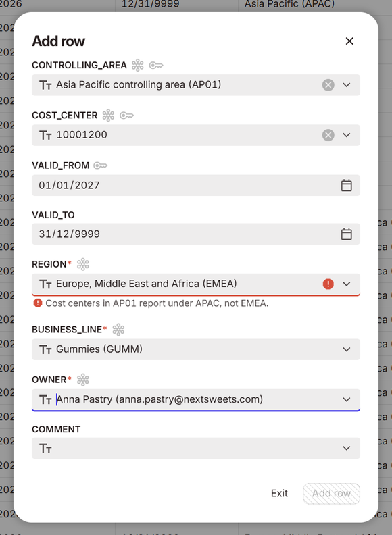The width and height of the screenshot is (392, 535).
Task: Open calendar picker for VALID_TO
Action: (x=347, y=234)
